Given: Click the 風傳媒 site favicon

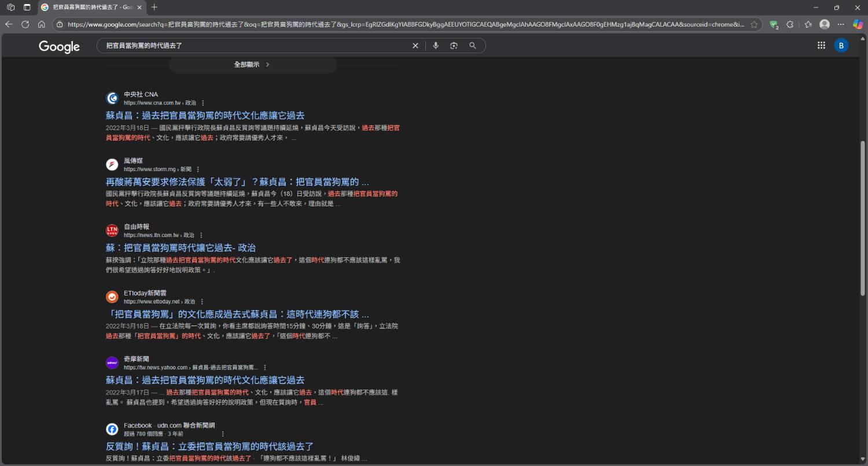Looking at the screenshot, I should click(112, 165).
